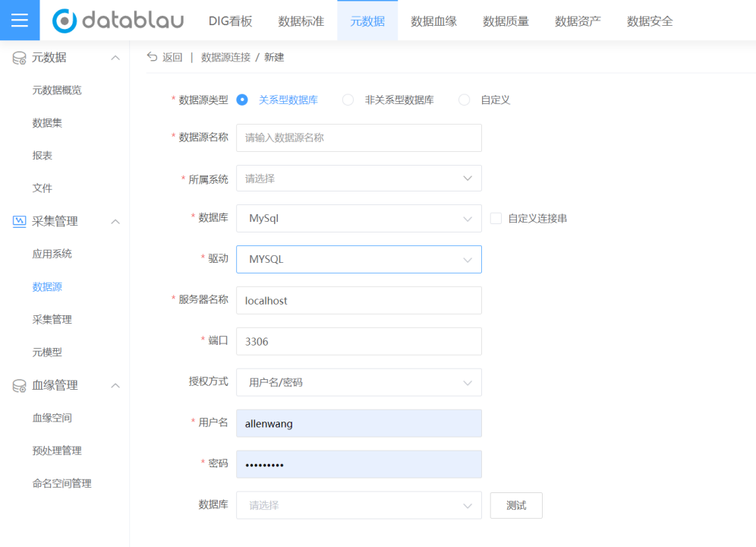Open 采集管理 sub-item in the sidebar
Screen dimensions: 756x547
click(x=52, y=320)
